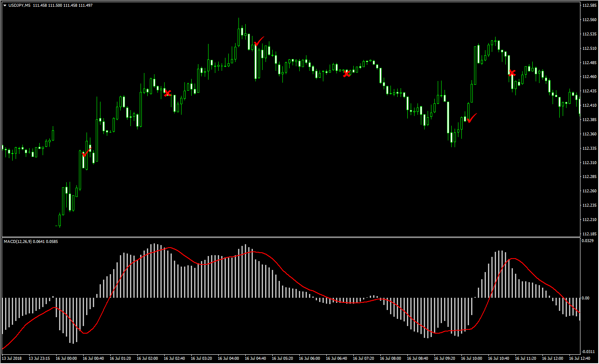The width and height of the screenshot is (599, 364).
Task: Click the USDJPY,M5 chart title text
Action: 19,5
